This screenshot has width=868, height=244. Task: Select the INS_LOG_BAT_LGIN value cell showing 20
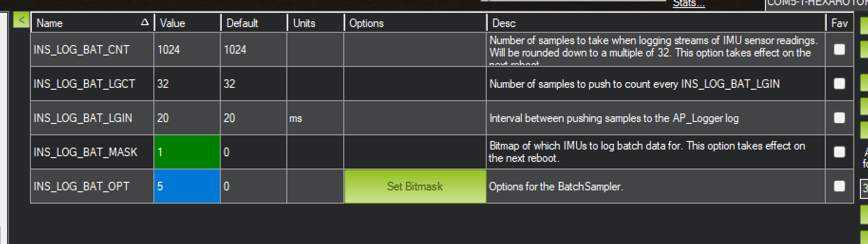[x=187, y=118]
